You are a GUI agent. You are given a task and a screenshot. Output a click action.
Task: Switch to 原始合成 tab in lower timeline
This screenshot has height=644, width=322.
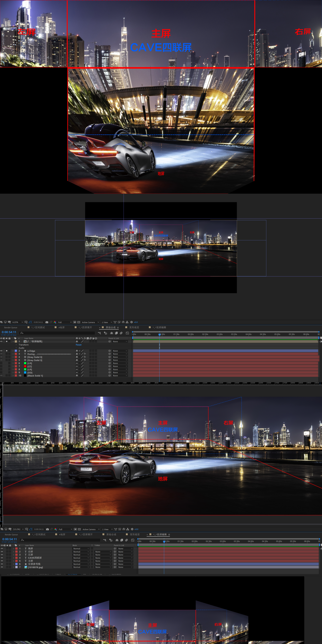(x=111, y=534)
